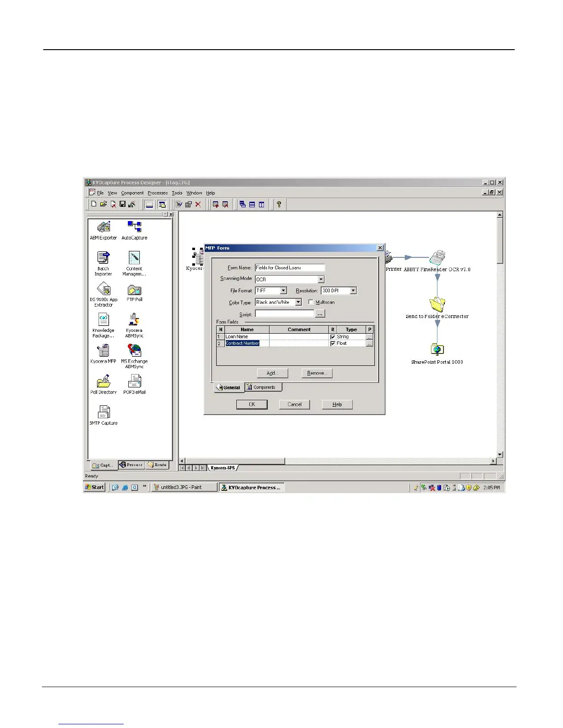
Task: Select the DS 9100c App Extractor icon
Action: (103, 289)
